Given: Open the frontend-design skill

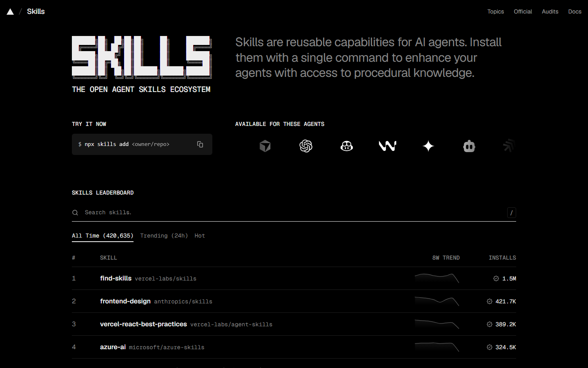Looking at the screenshot, I should [x=125, y=301].
